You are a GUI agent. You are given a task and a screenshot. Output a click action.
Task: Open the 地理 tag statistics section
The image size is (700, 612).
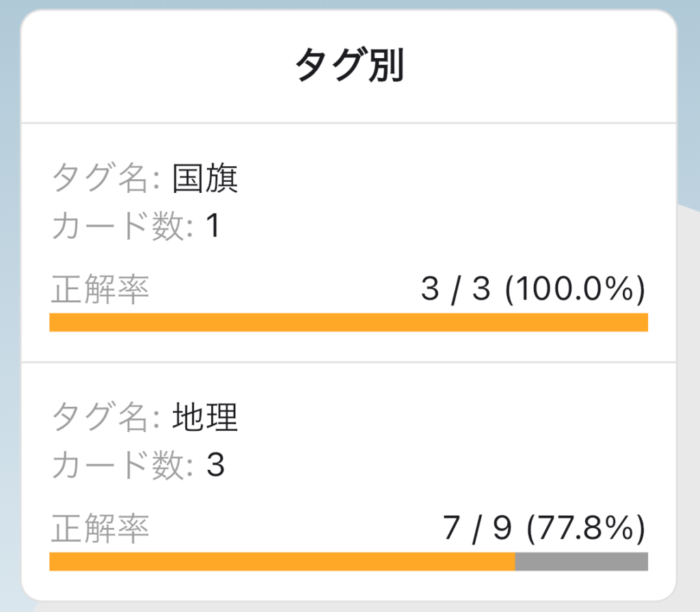click(x=349, y=481)
